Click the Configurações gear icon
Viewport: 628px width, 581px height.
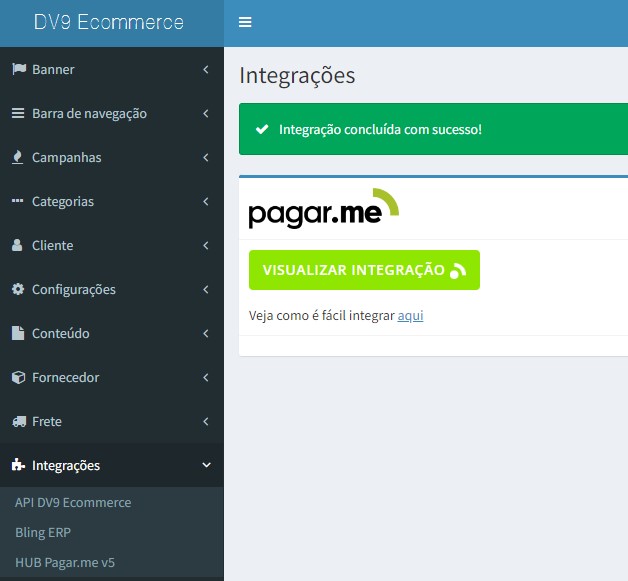(x=18, y=289)
